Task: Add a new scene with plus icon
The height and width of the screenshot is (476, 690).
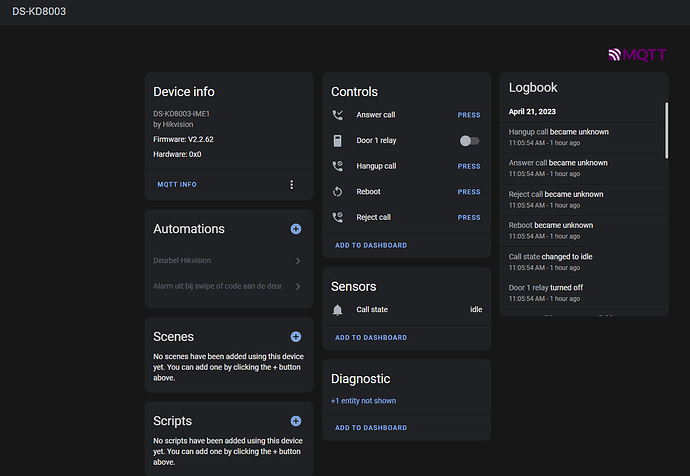Action: tap(296, 337)
